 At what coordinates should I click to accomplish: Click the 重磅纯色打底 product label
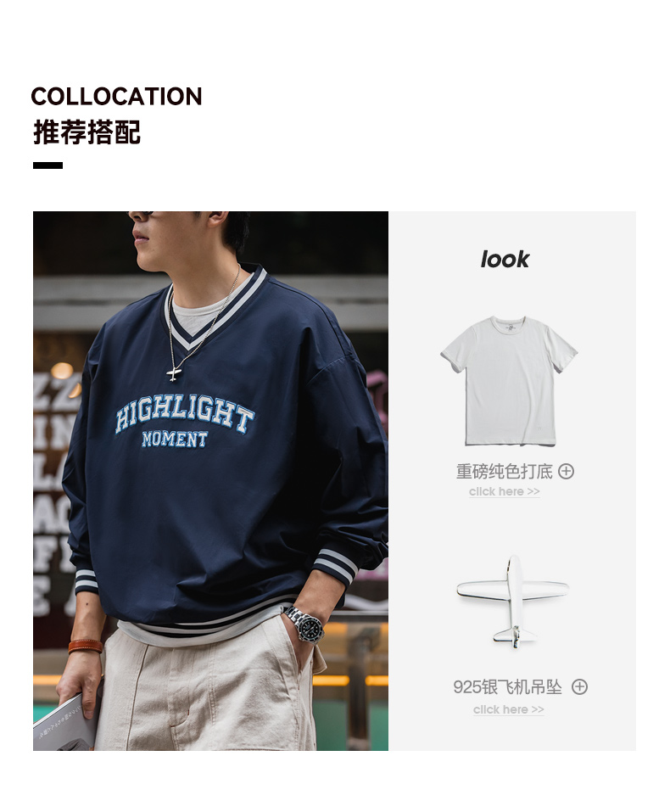[505, 471]
